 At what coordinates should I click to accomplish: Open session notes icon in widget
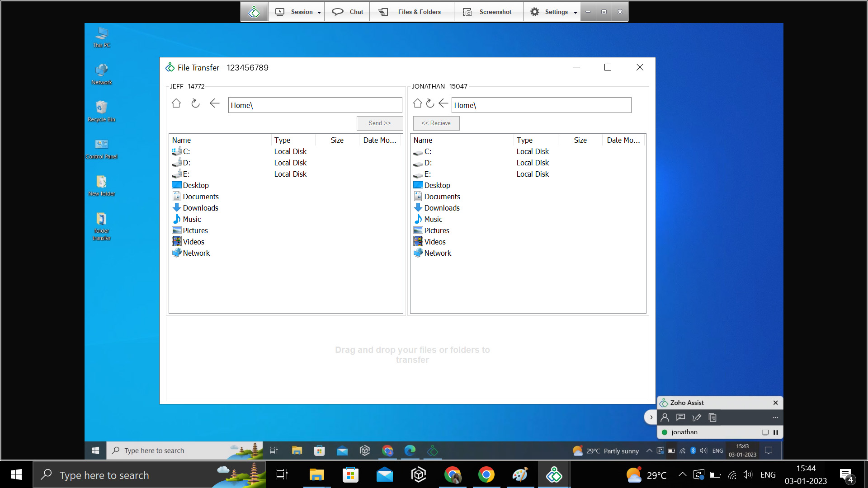click(x=712, y=418)
